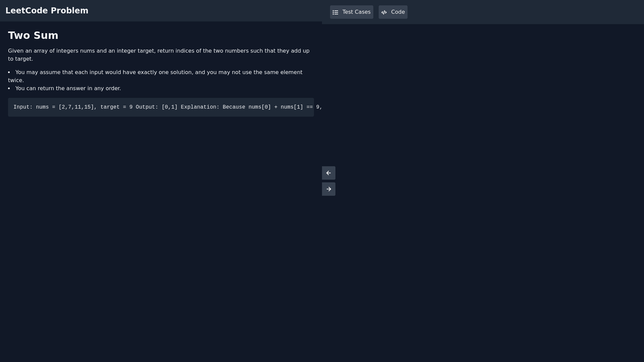Click the Code angle-brackets icon

(384, 12)
